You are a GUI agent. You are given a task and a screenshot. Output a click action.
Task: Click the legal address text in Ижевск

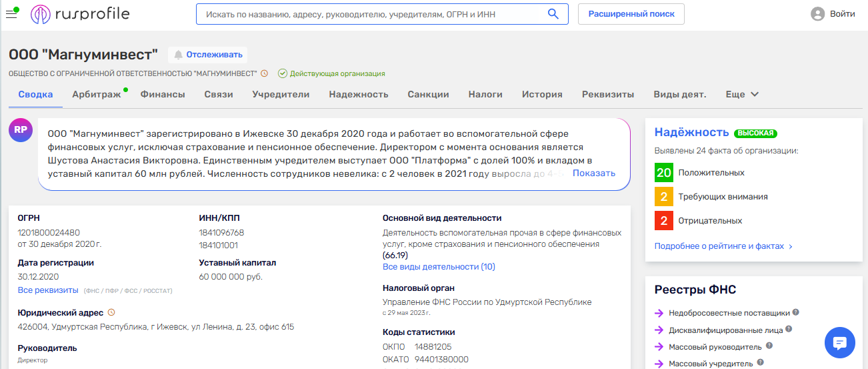[x=156, y=327]
